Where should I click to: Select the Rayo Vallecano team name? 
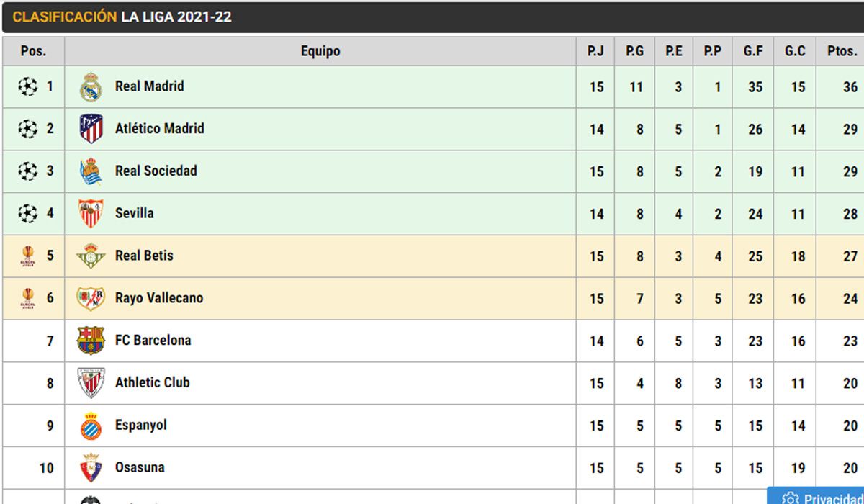click(x=158, y=298)
